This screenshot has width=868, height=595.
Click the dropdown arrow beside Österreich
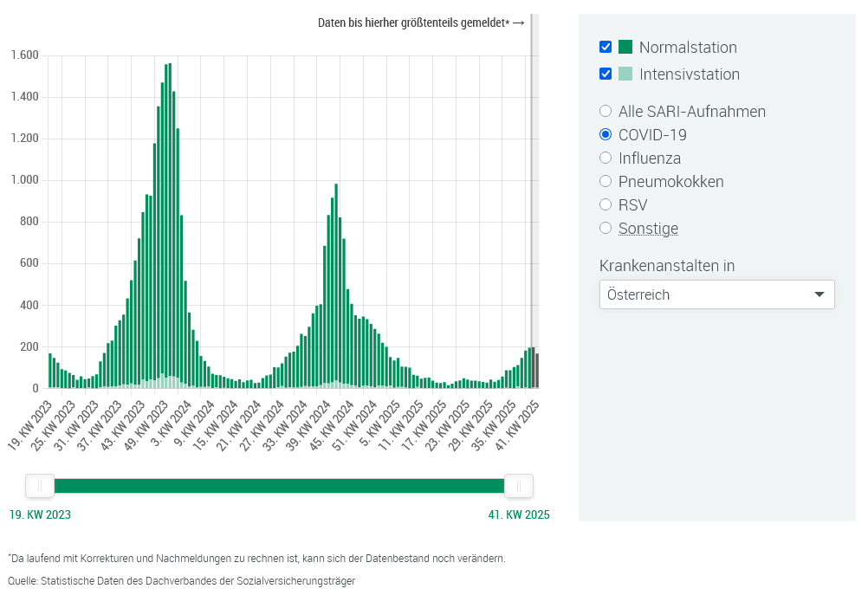tap(819, 294)
